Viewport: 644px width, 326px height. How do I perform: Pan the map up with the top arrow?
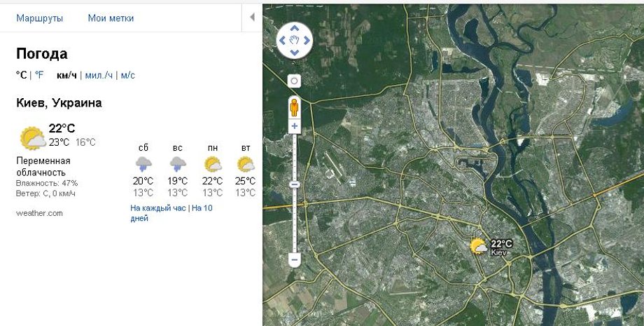[295, 29]
